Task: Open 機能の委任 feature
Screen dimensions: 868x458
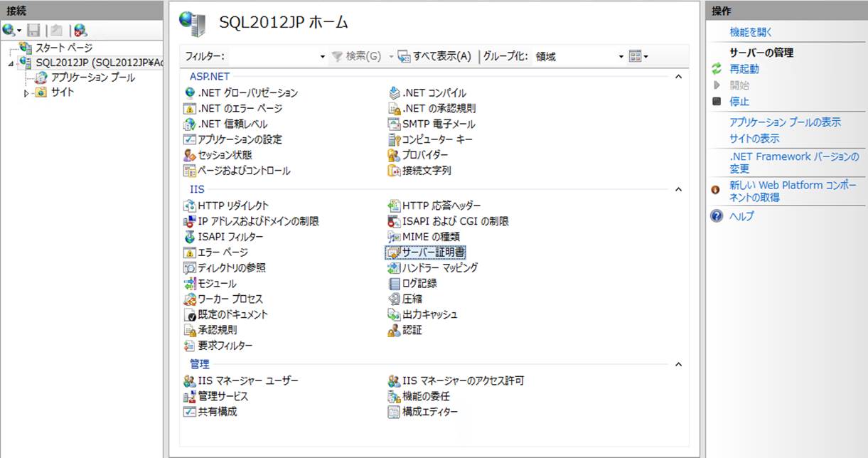Action: coord(419,396)
